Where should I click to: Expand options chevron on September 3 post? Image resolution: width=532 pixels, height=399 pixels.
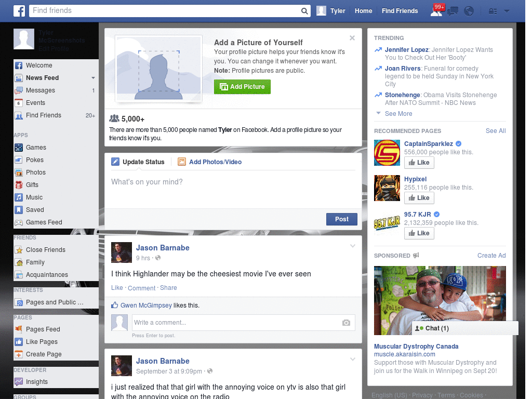353,359
